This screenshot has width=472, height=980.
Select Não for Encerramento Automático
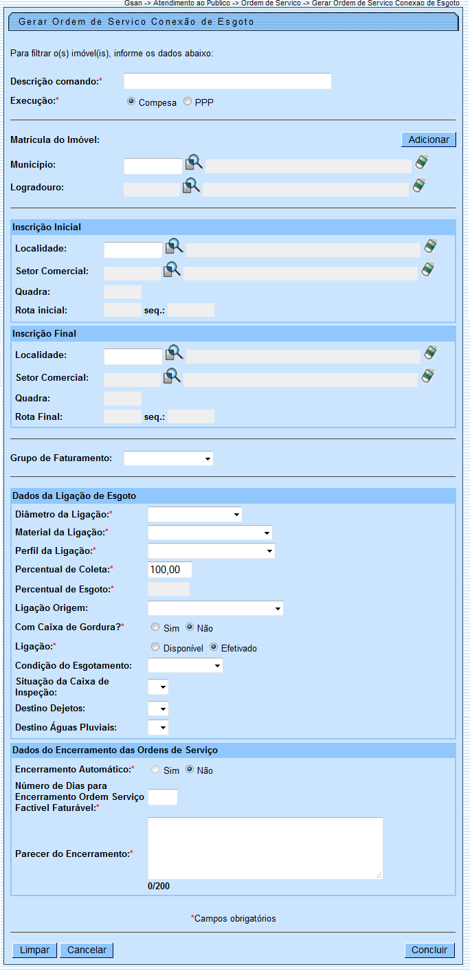click(190, 770)
